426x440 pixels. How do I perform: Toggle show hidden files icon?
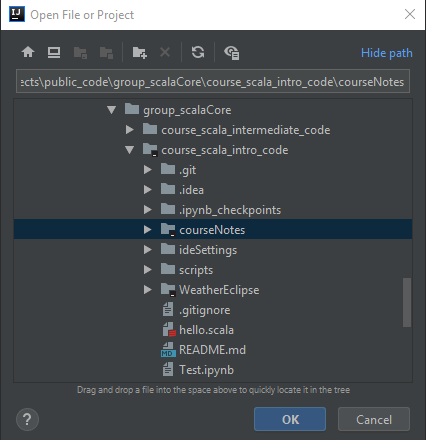[x=232, y=53]
